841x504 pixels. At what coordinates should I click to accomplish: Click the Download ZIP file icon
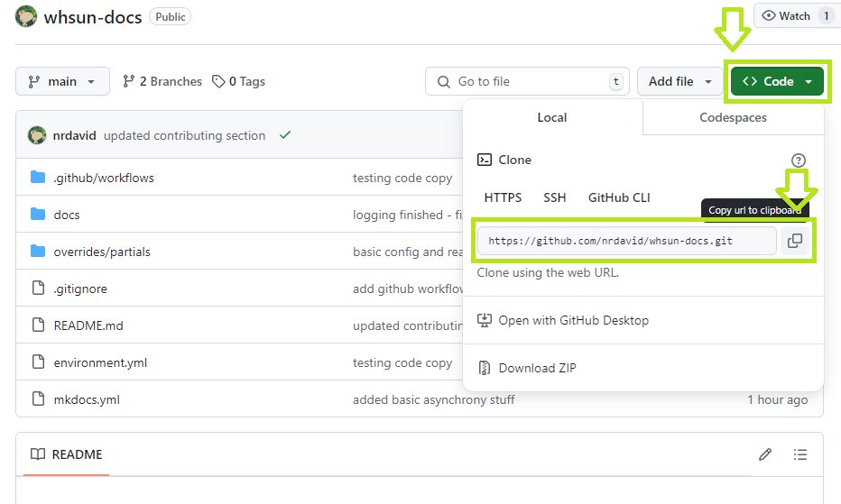pos(485,368)
